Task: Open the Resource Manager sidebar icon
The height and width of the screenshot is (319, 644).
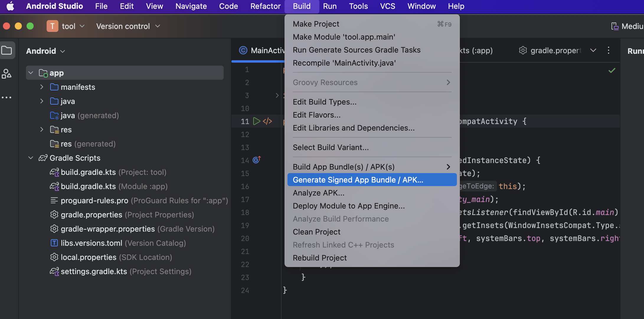Action: tap(6, 74)
